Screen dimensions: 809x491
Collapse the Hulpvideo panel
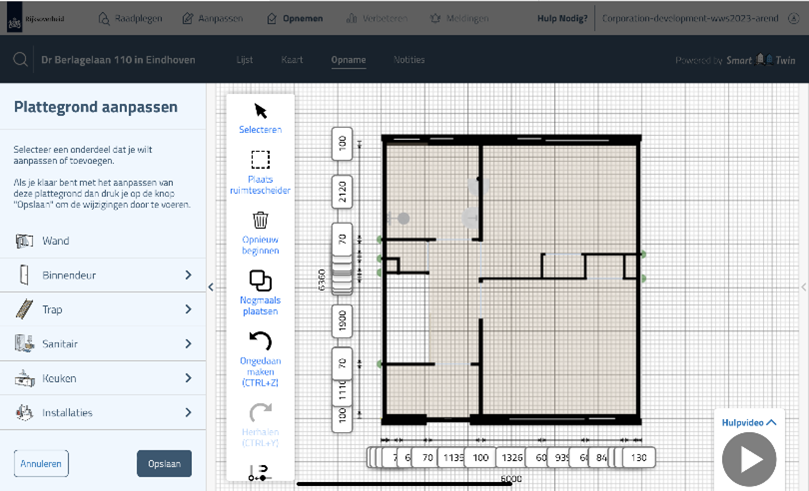pos(770,423)
